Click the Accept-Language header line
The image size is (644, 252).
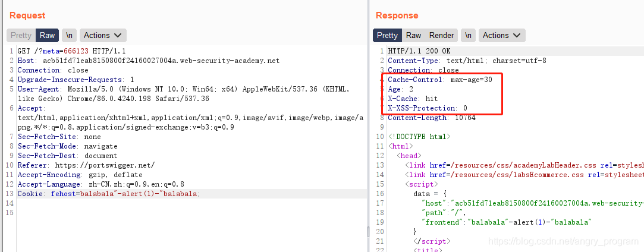pos(101,184)
